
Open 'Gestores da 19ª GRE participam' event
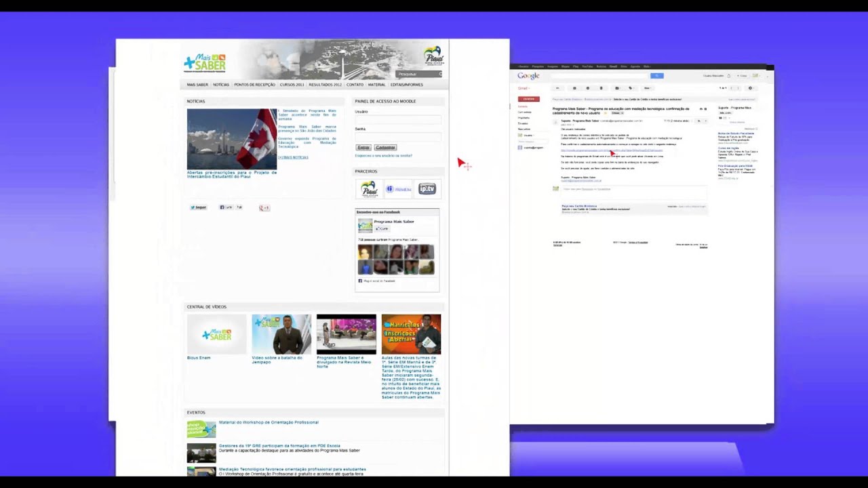[x=279, y=446]
